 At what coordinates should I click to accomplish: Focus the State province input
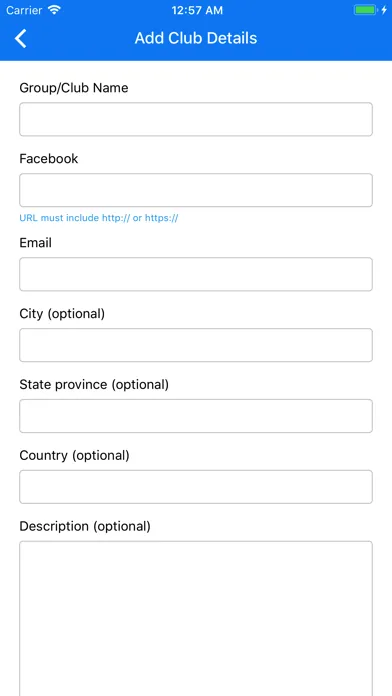point(196,416)
